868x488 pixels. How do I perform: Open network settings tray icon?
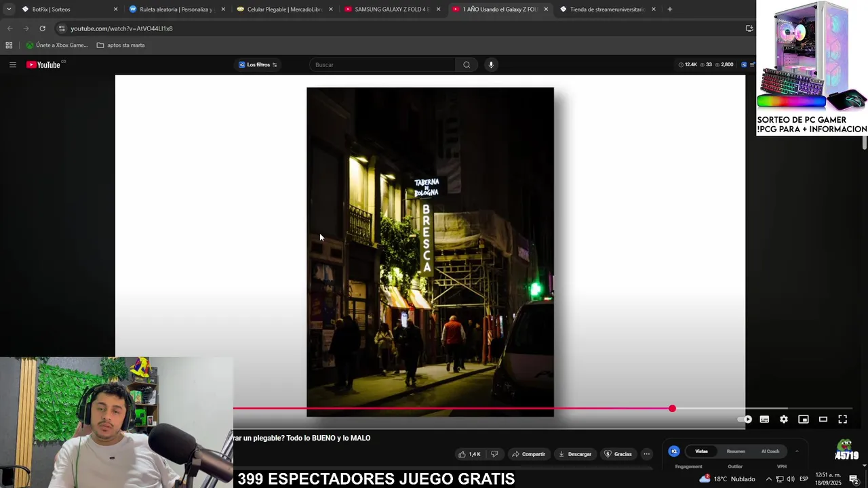click(780, 479)
